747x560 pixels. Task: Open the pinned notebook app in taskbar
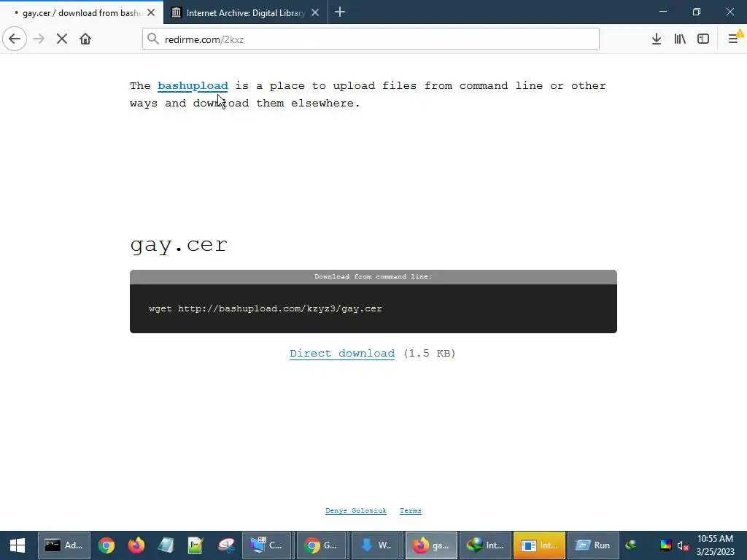coord(166,545)
